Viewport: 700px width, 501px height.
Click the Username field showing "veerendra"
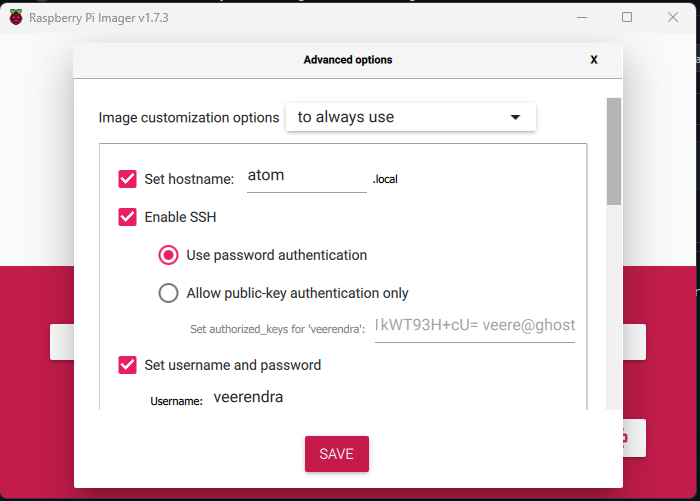[x=300, y=398]
